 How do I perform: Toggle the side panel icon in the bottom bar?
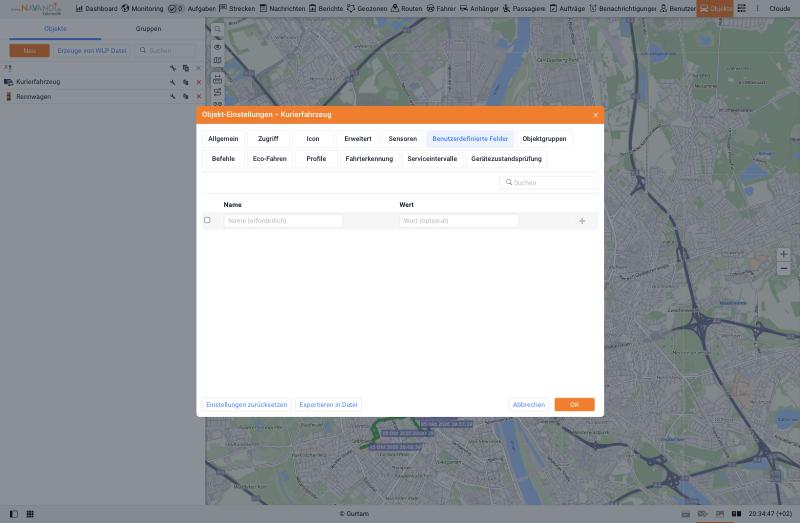(x=14, y=514)
